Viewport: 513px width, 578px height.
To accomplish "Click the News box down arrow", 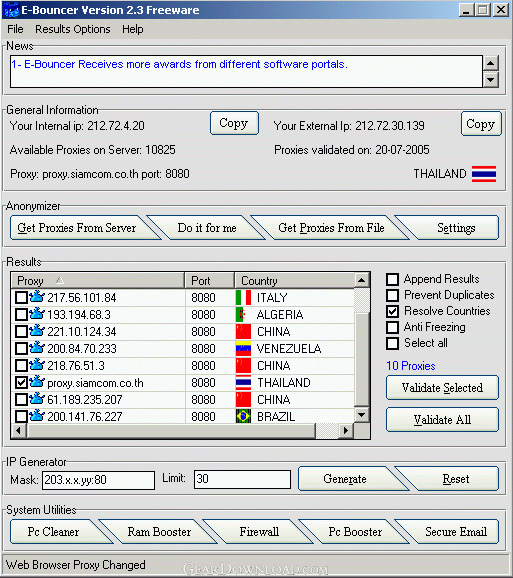I will click(x=491, y=79).
